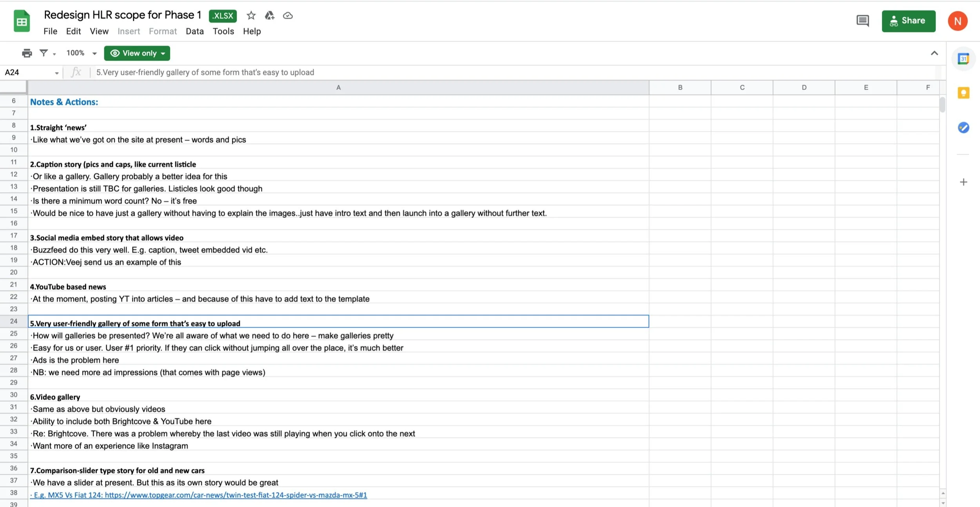Click the filter views funnel icon
980x507 pixels.
[44, 53]
